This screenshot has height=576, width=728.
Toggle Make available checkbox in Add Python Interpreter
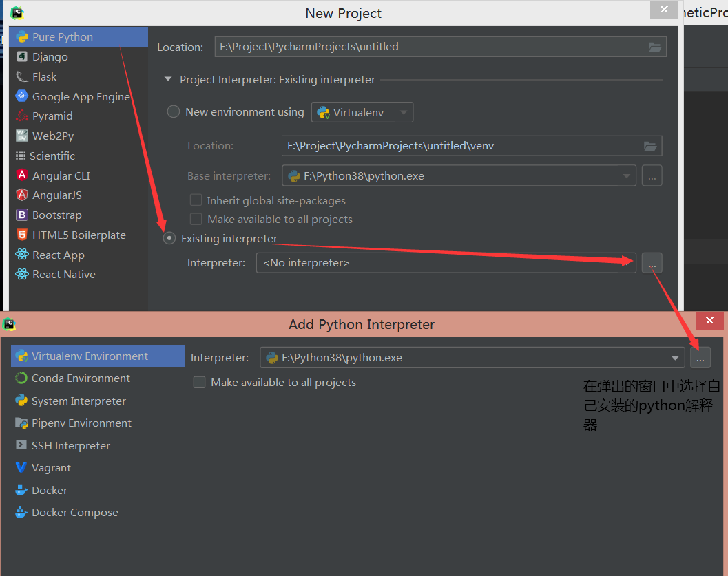199,382
